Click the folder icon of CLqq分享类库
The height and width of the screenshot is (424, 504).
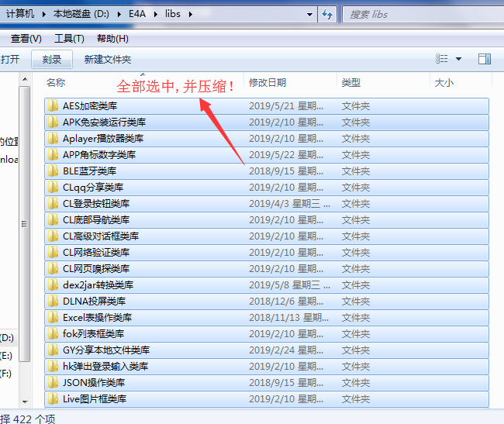point(53,188)
